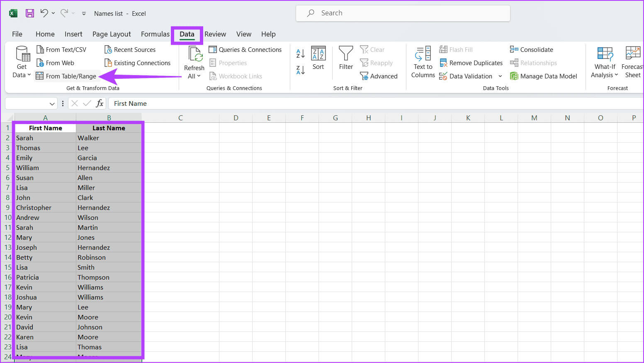The width and height of the screenshot is (644, 363).
Task: Click the Remove Duplicates icon
Action: pyautogui.click(x=443, y=63)
